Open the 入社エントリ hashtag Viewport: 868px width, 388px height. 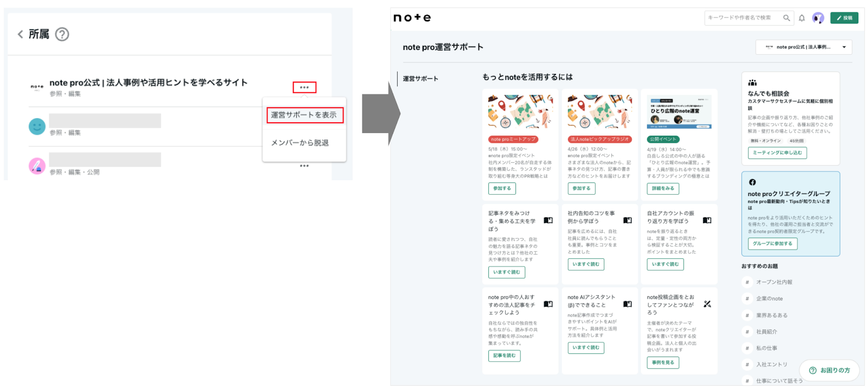coord(772,365)
